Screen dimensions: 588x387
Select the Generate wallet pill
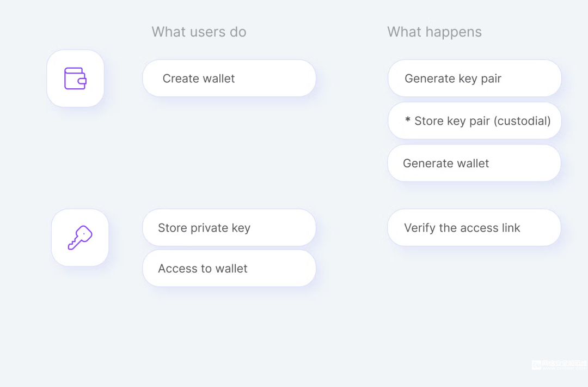click(x=474, y=164)
